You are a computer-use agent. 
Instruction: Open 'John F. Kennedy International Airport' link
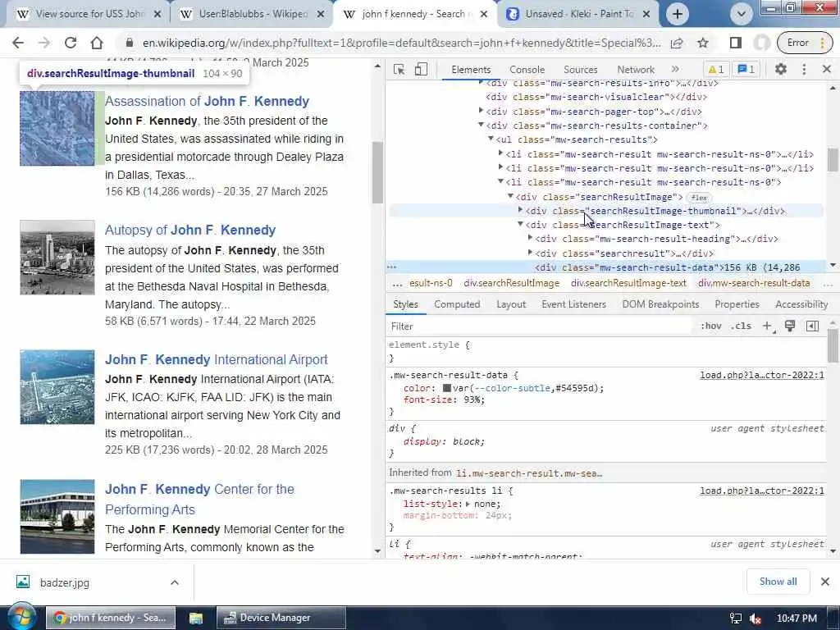[217, 359]
